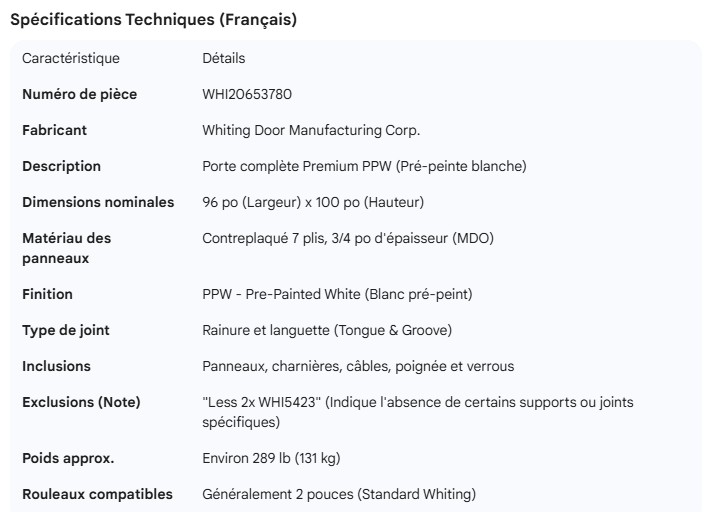Click the Fabricant row label
Image resolution: width=711 pixels, height=516 pixels.
click(x=55, y=130)
